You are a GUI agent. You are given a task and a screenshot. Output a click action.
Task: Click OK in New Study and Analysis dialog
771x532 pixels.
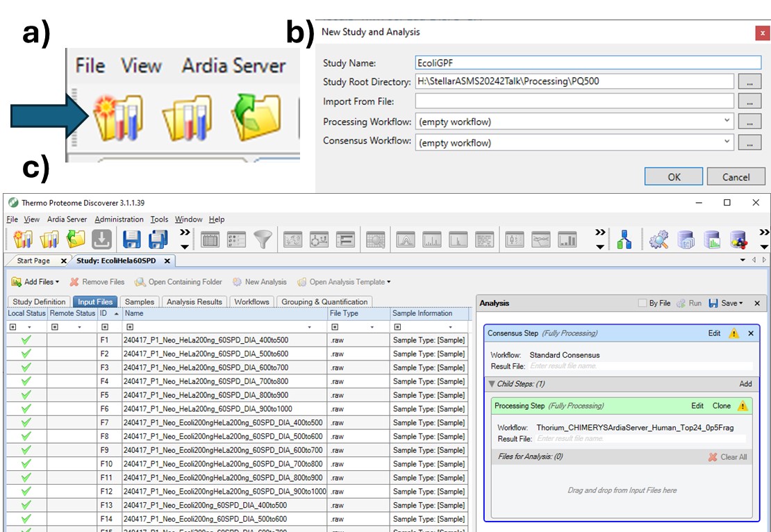point(674,176)
